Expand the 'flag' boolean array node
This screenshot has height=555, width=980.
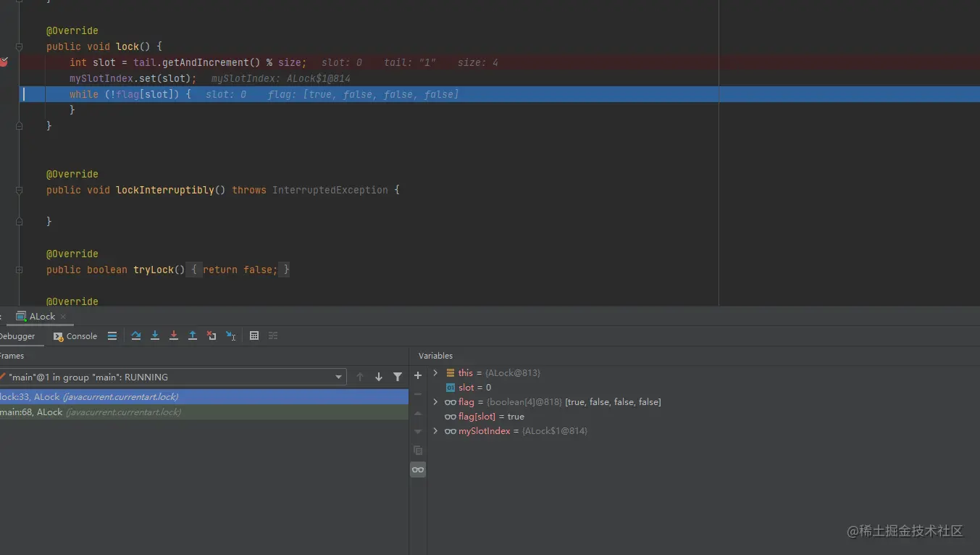[x=435, y=401]
